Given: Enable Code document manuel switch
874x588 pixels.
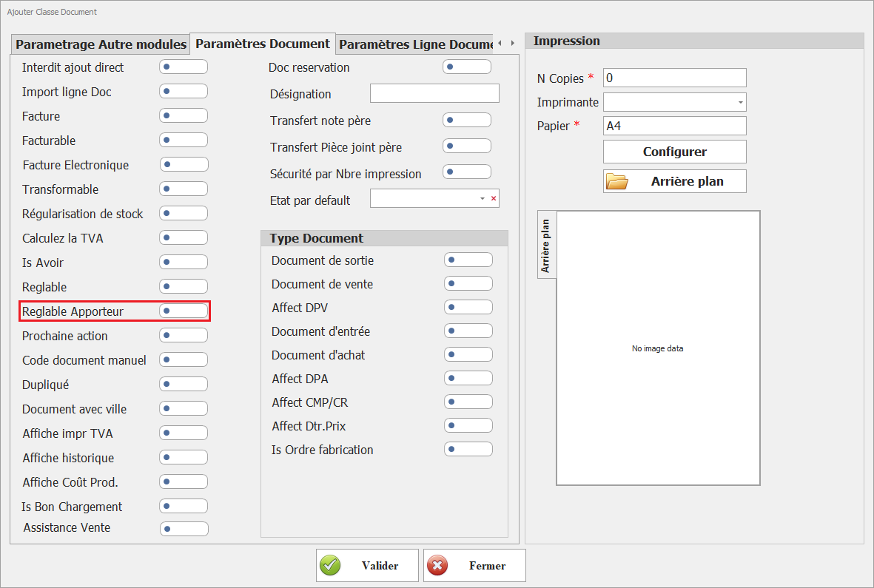Looking at the screenshot, I should [184, 359].
